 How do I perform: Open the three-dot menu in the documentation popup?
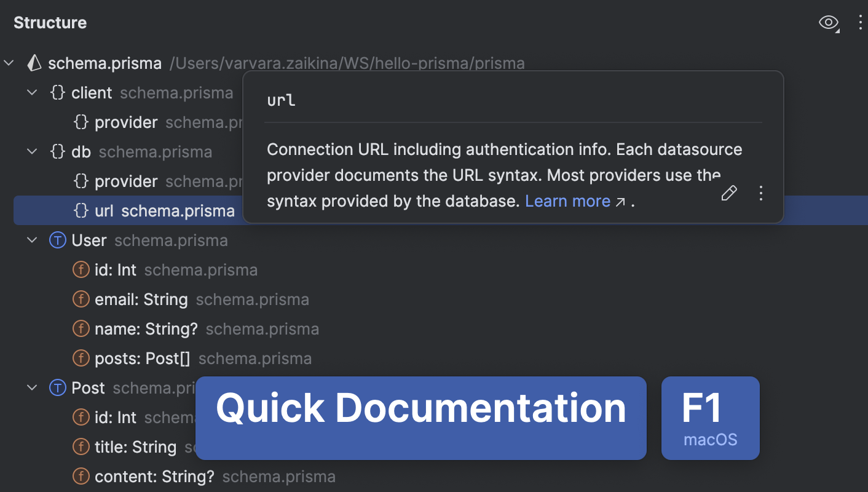[761, 193]
